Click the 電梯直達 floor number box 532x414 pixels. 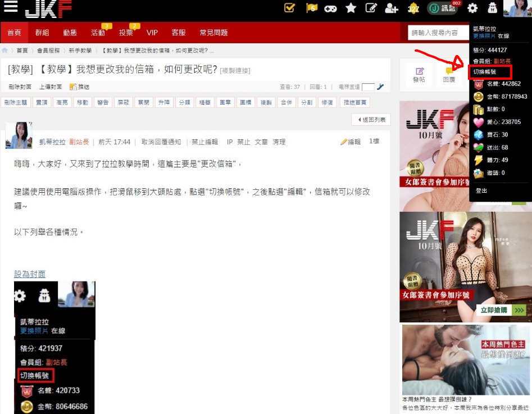click(368, 87)
